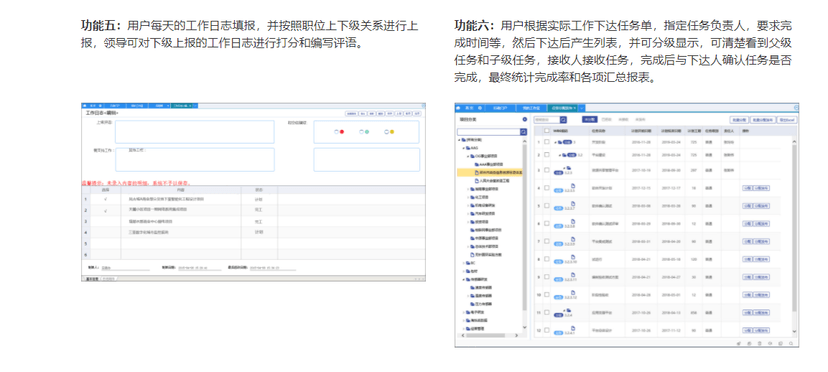Viewport: 828px width, 372px height.
Task: Tick checkbox for task row 5
Action: click(547, 206)
